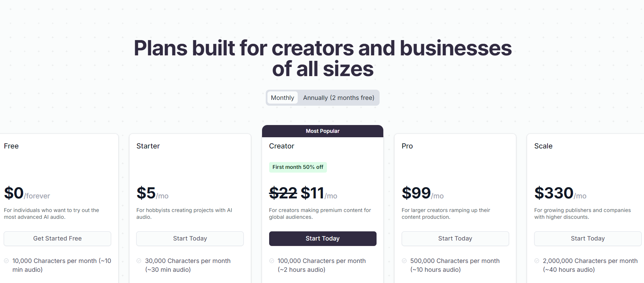644x283 pixels.
Task: Click the First month 50% off badge
Action: tap(298, 167)
